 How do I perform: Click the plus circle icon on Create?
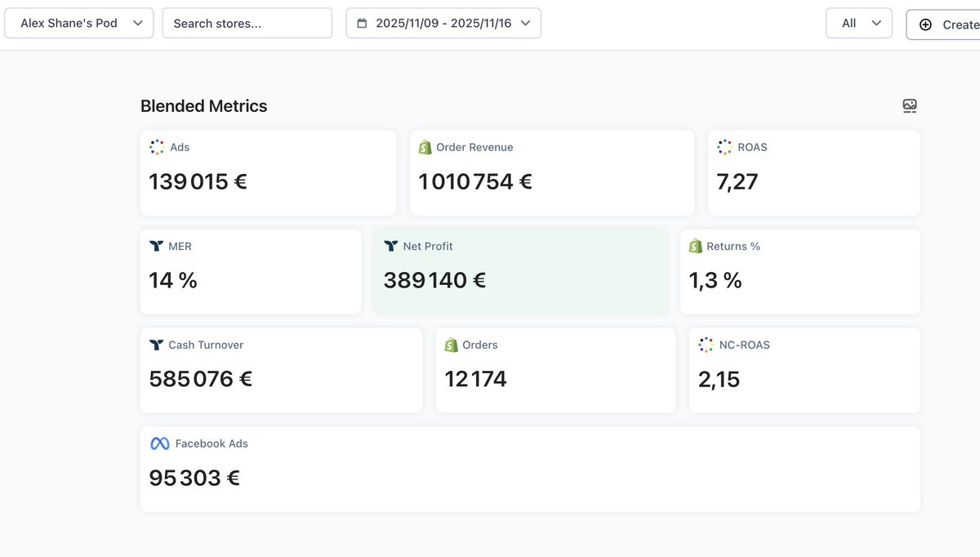pyautogui.click(x=925, y=25)
